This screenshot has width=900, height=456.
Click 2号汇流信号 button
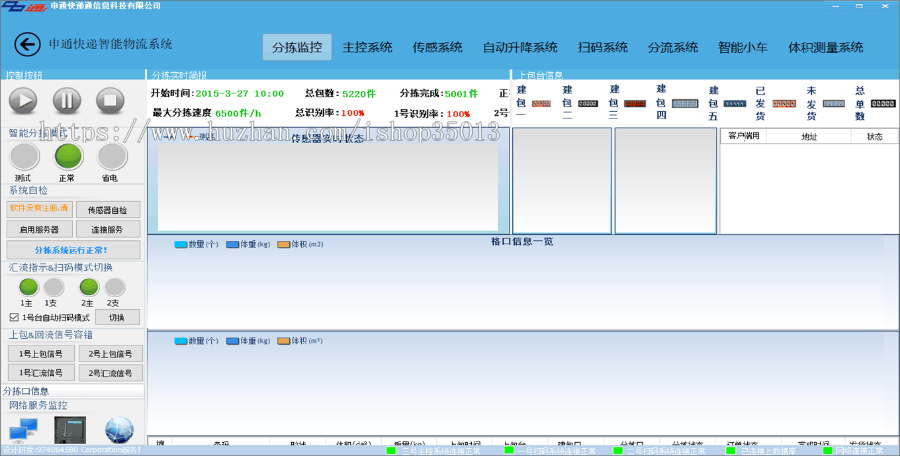point(110,373)
